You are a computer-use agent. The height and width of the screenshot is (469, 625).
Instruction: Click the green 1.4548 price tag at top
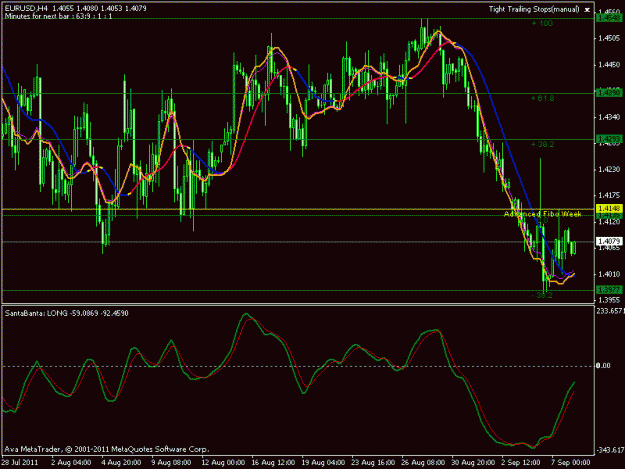[609, 18]
